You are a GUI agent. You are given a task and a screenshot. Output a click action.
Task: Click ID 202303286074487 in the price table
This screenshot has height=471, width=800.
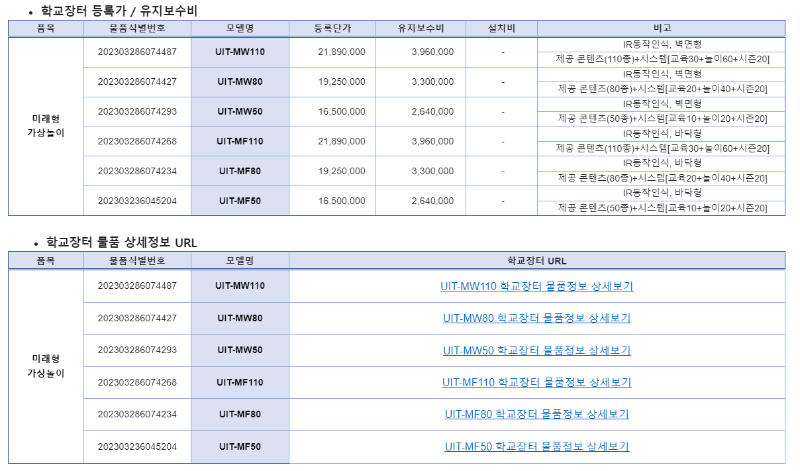click(x=137, y=52)
